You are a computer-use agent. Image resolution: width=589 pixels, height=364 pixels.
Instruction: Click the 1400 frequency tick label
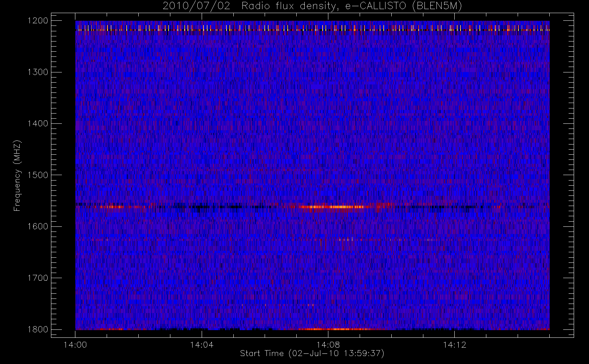[x=38, y=123]
